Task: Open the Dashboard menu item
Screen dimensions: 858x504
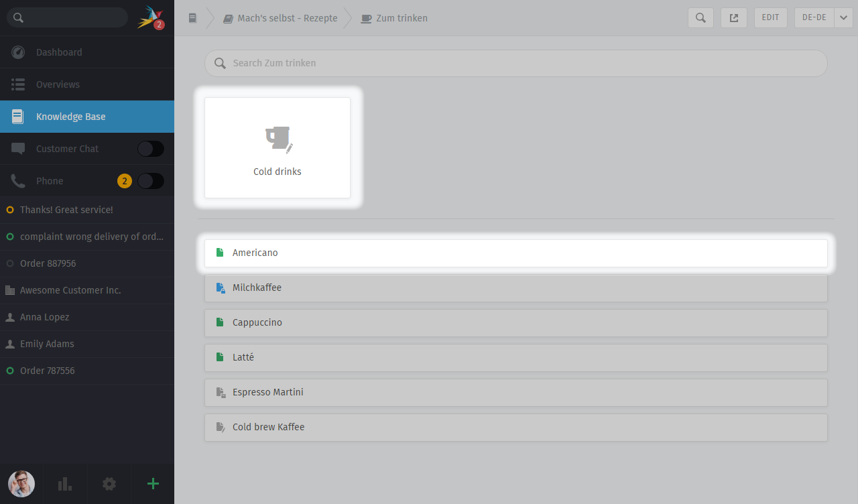Action: (59, 52)
